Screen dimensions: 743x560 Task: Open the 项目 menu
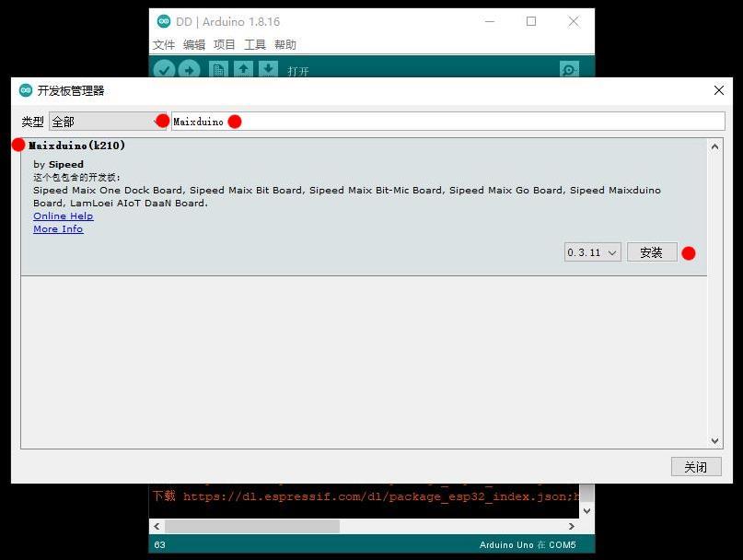(224, 44)
